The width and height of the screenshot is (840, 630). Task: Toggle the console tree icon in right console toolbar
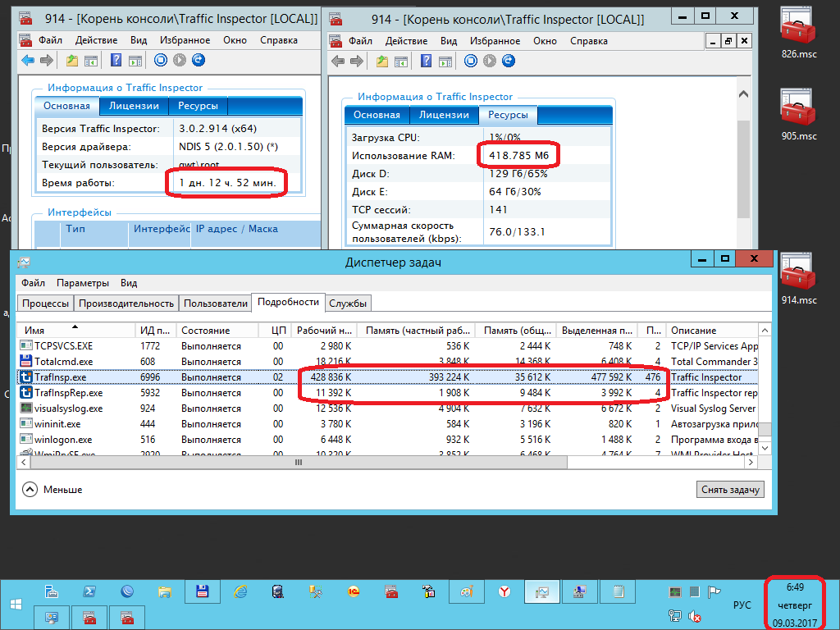(400, 61)
